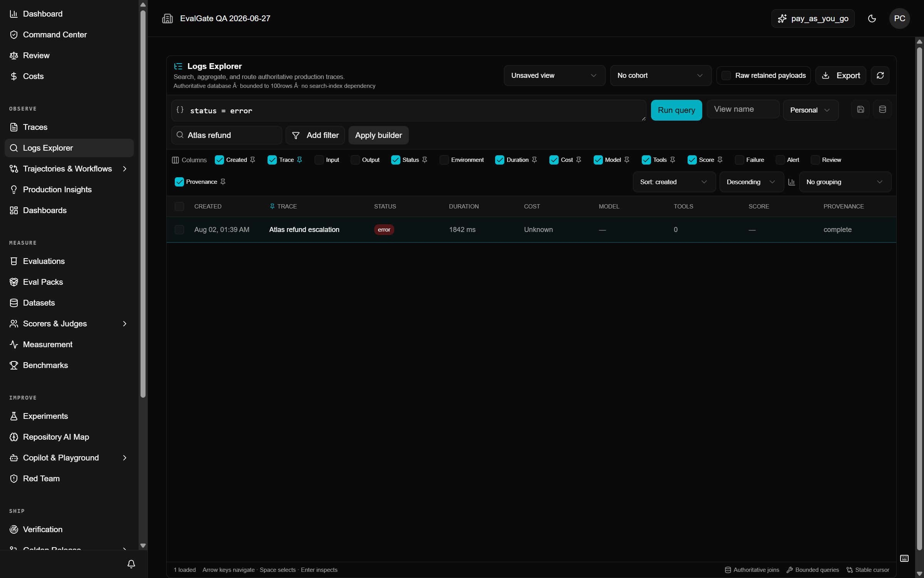
Task: Expand Scorers & Judges chevron
Action: coord(124,324)
